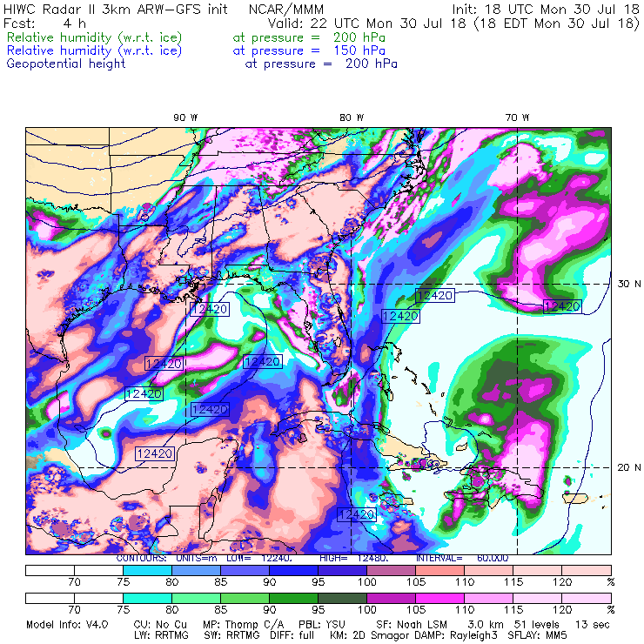Click 'CONTOURS: UNITS=m' text below the map

[166, 558]
